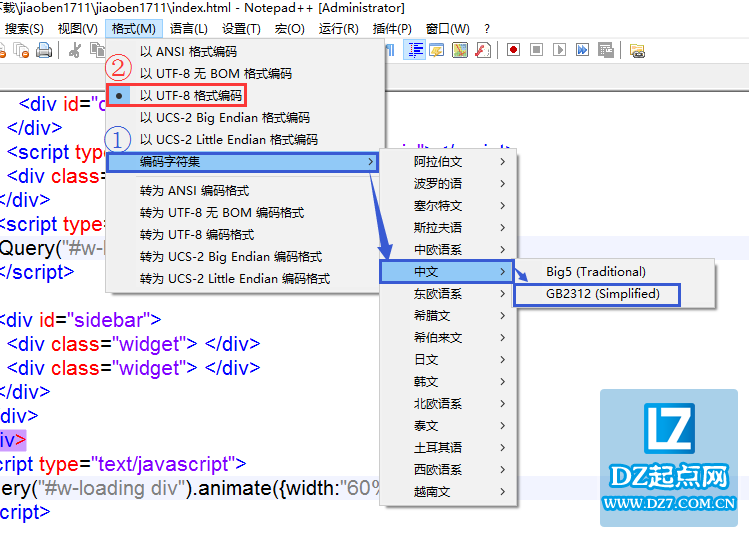Open the User Defined Language dialog icon
This screenshot has width=749, height=539.
tap(437, 50)
